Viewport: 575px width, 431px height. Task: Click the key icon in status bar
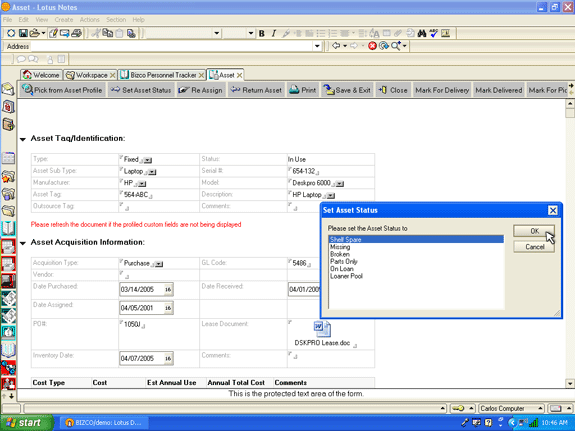point(458,408)
